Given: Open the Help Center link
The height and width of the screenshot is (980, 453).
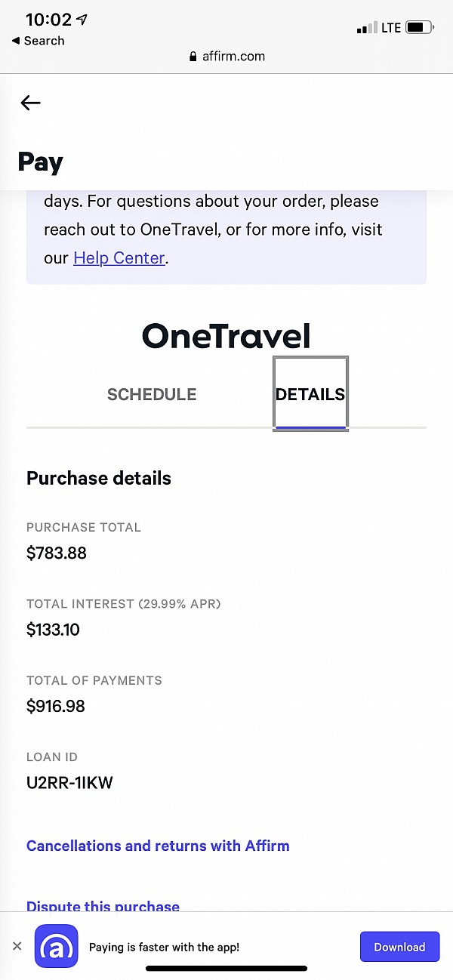Looking at the screenshot, I should [119, 258].
